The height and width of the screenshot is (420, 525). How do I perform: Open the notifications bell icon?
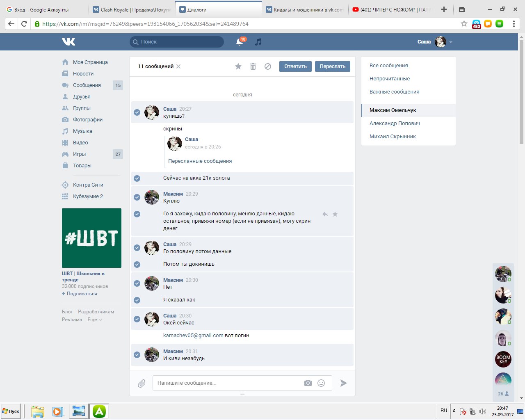tap(240, 42)
